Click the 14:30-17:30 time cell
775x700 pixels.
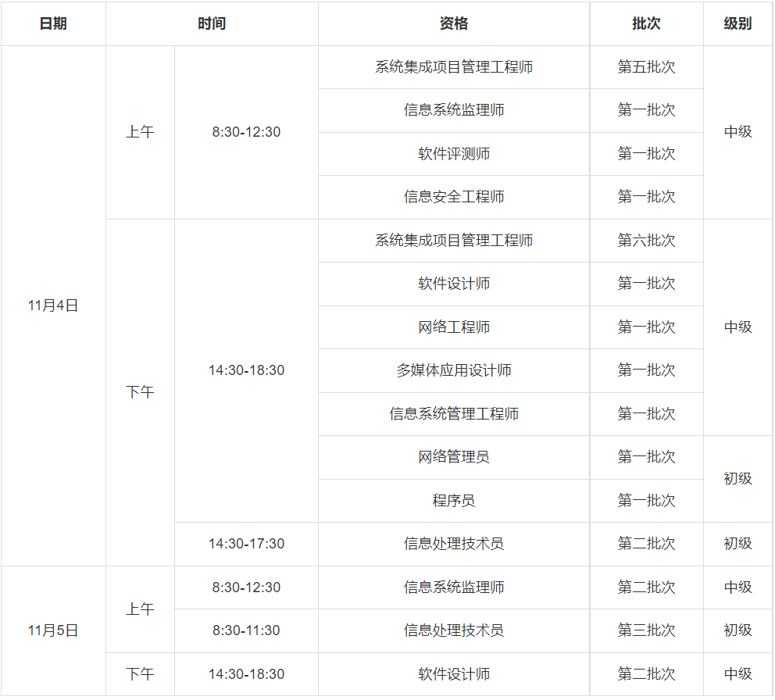246,544
